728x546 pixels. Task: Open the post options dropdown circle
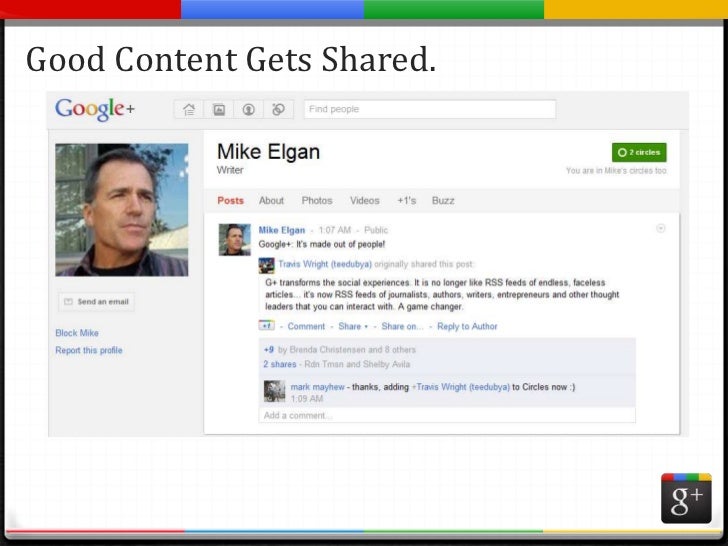(660, 228)
